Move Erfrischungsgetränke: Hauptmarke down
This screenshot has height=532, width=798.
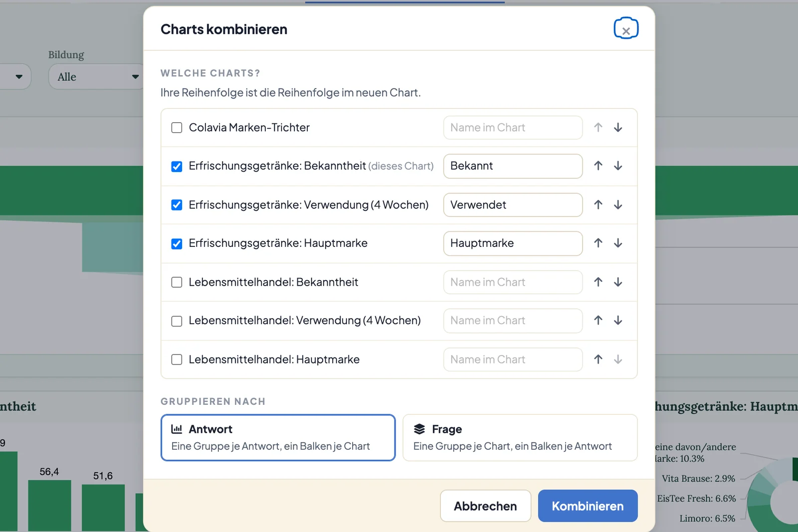[618, 243]
